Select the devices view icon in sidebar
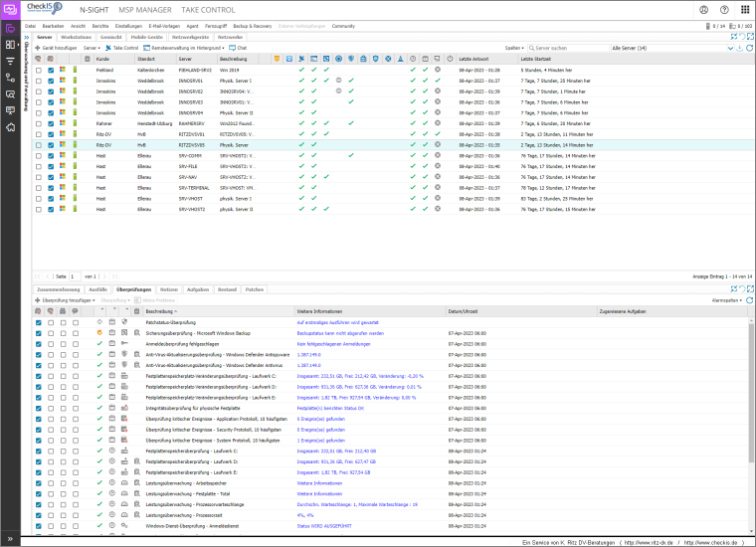756x547 pixels. [10, 29]
